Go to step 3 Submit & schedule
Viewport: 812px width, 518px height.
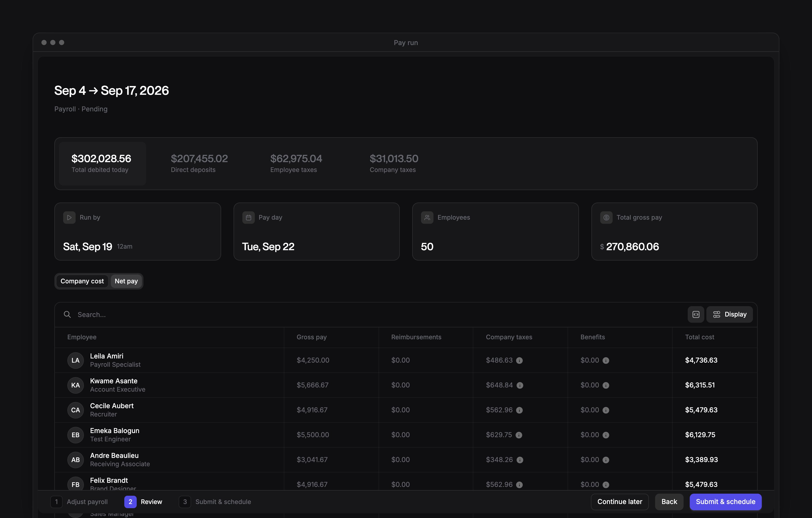tap(215, 502)
